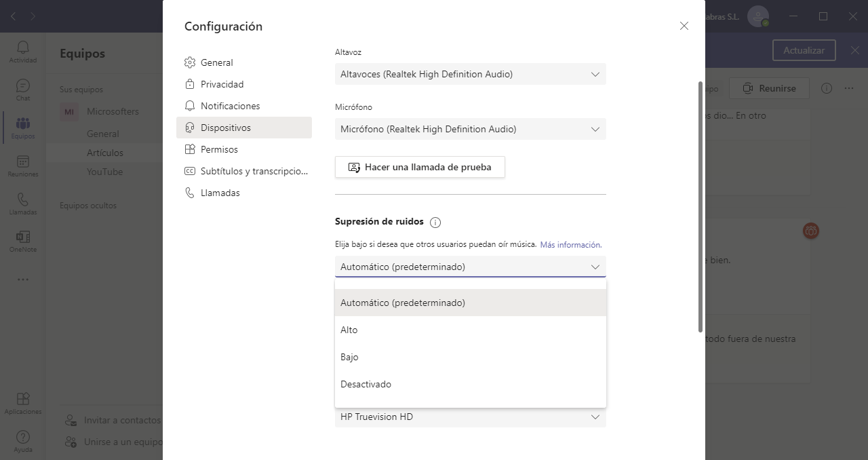The image size is (868, 460).
Task: Click the Reunirse meeting button
Action: [769, 88]
